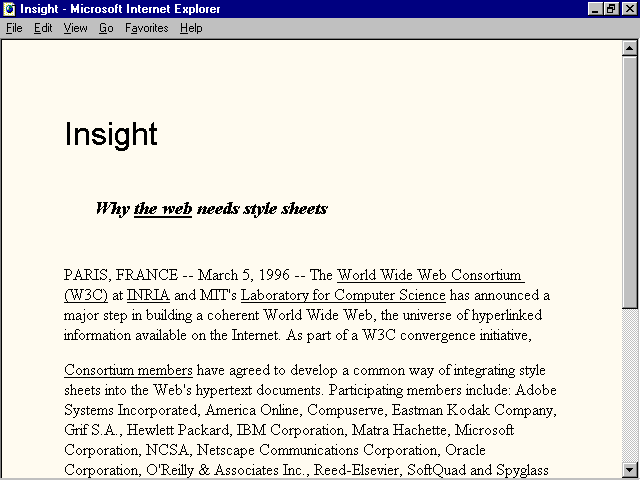Restore down the browser window
640x480 pixels.
coord(611,9)
